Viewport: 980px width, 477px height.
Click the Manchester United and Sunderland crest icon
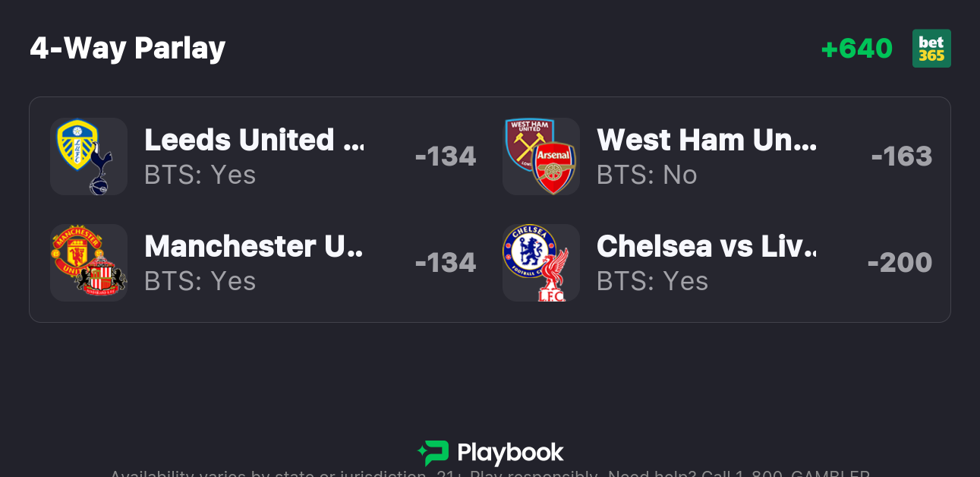tap(88, 263)
